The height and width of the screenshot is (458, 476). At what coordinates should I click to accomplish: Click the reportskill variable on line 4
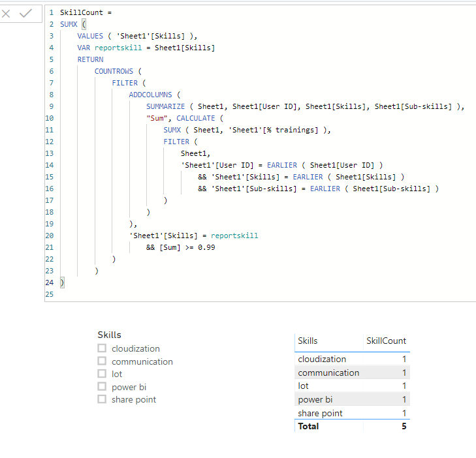[118, 48]
